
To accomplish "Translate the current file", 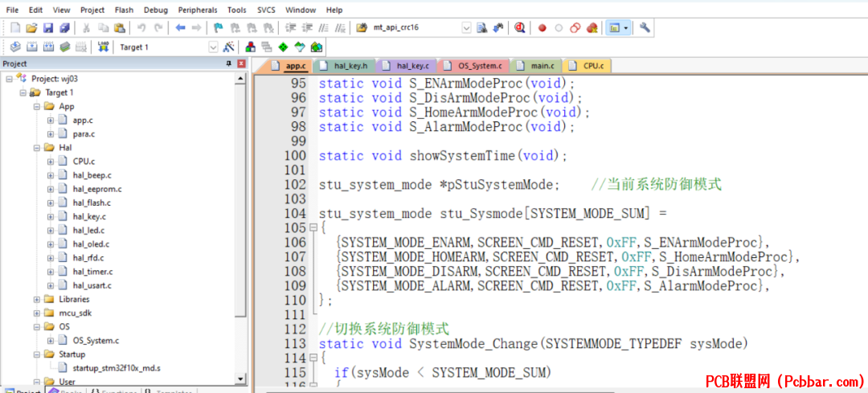I will pyautogui.click(x=15, y=47).
